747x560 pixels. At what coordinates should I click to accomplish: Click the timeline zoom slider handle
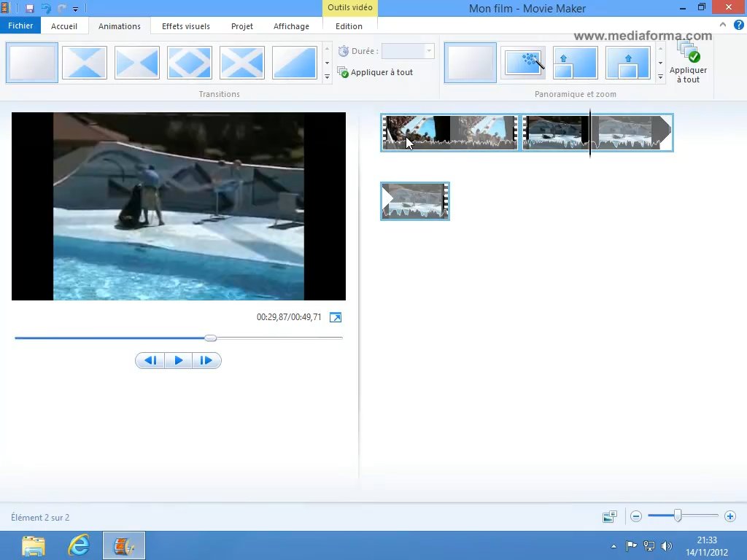678,516
